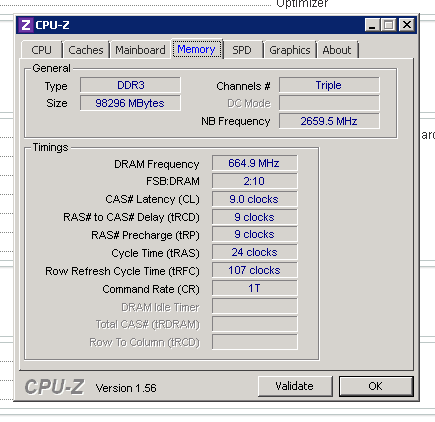Viewport: 435px width, 422px height.
Task: Click the disabled maximize button
Action: point(389,25)
